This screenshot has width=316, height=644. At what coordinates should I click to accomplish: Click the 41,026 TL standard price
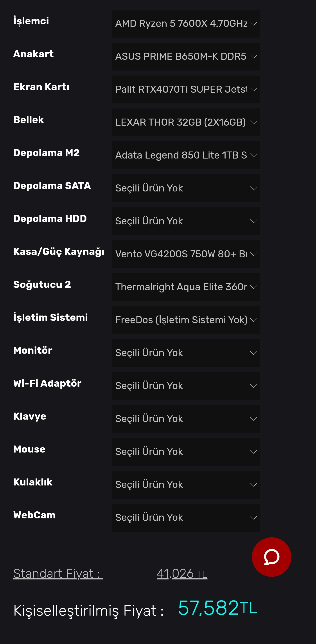click(x=182, y=574)
